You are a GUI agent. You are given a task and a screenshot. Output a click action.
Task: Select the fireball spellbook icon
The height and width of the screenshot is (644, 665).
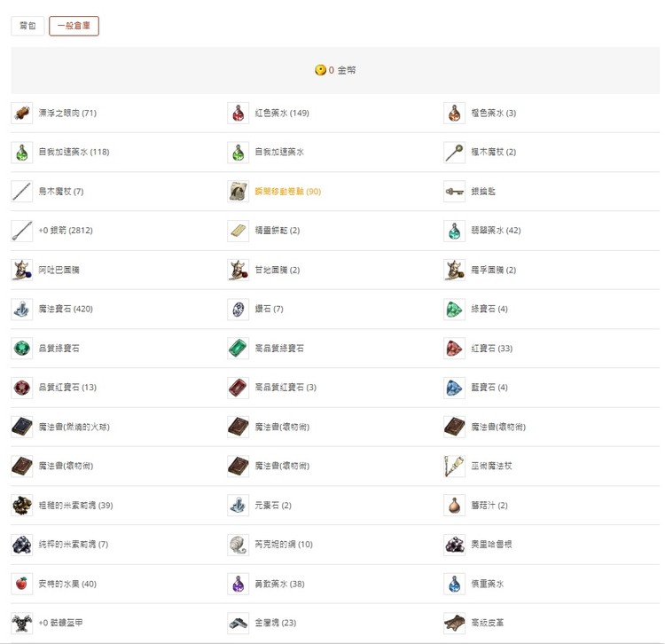click(x=21, y=427)
